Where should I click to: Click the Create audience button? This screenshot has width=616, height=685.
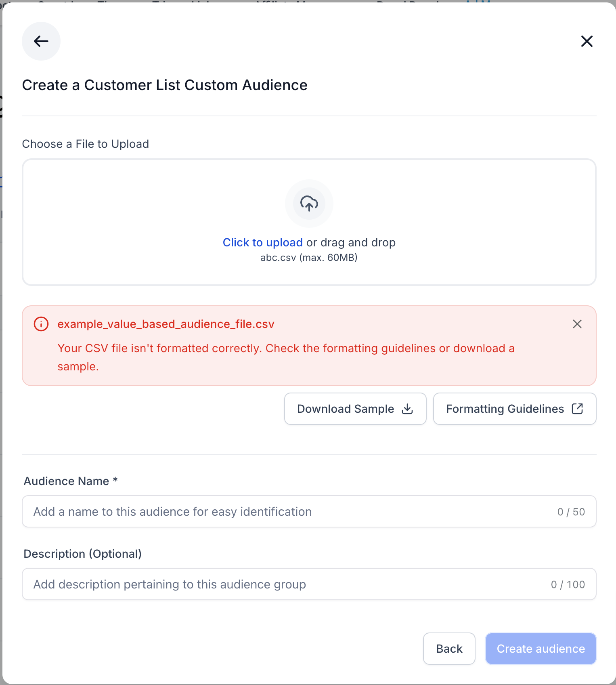click(x=541, y=649)
